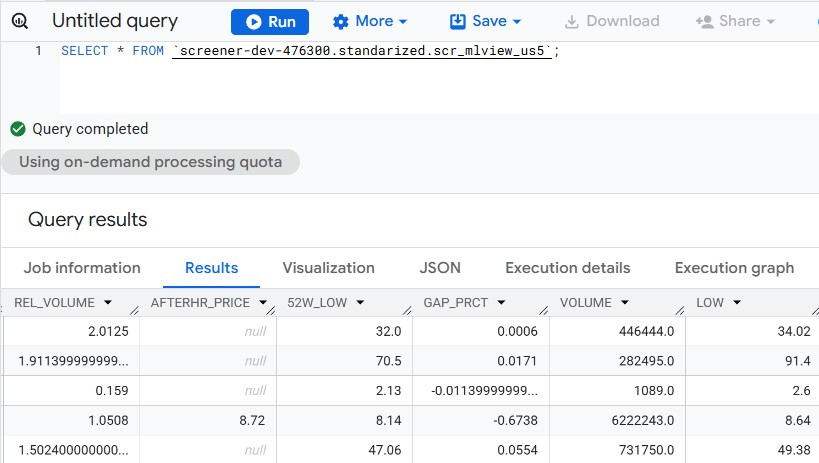Select cell 8.72 in AFTERHR_PRICE
The height and width of the screenshot is (463, 819).
point(208,420)
